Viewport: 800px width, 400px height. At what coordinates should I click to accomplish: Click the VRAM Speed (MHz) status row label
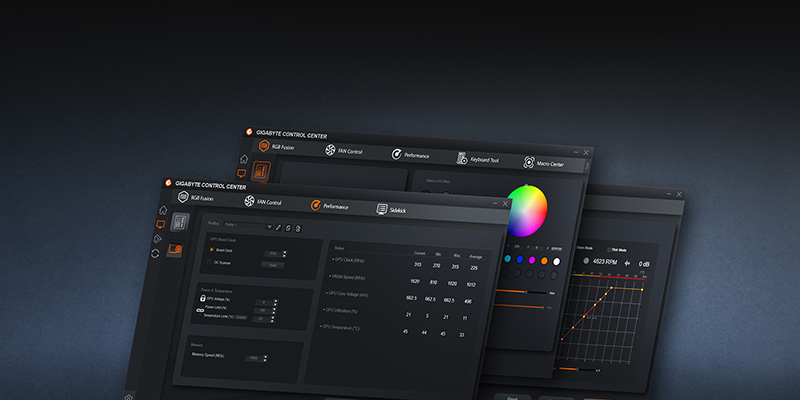pyautogui.click(x=347, y=277)
